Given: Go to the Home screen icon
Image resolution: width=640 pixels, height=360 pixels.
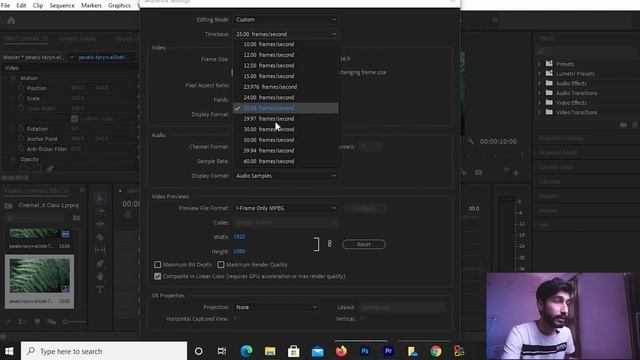Looking at the screenshot, I should click(11, 20).
